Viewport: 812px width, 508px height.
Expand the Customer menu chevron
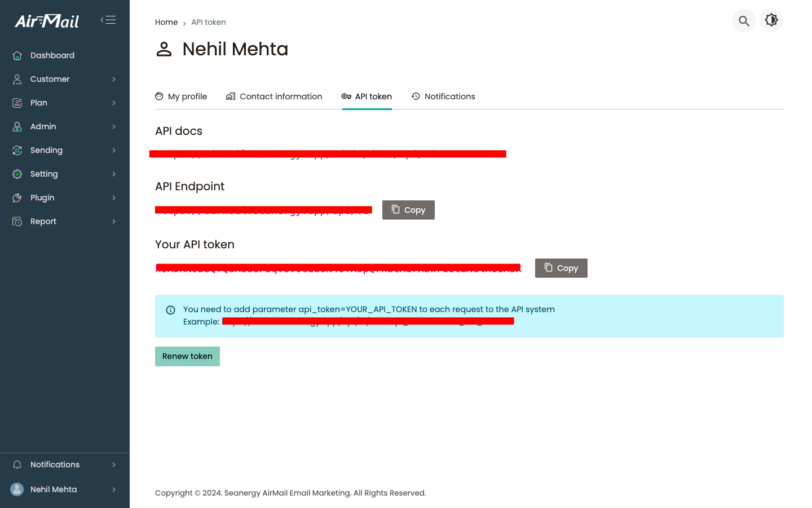tap(114, 79)
